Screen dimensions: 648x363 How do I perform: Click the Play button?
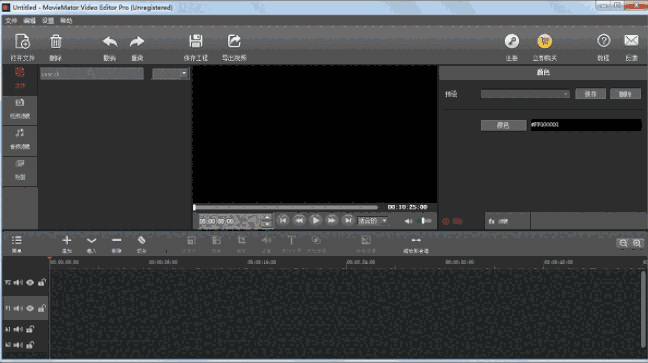[315, 221]
